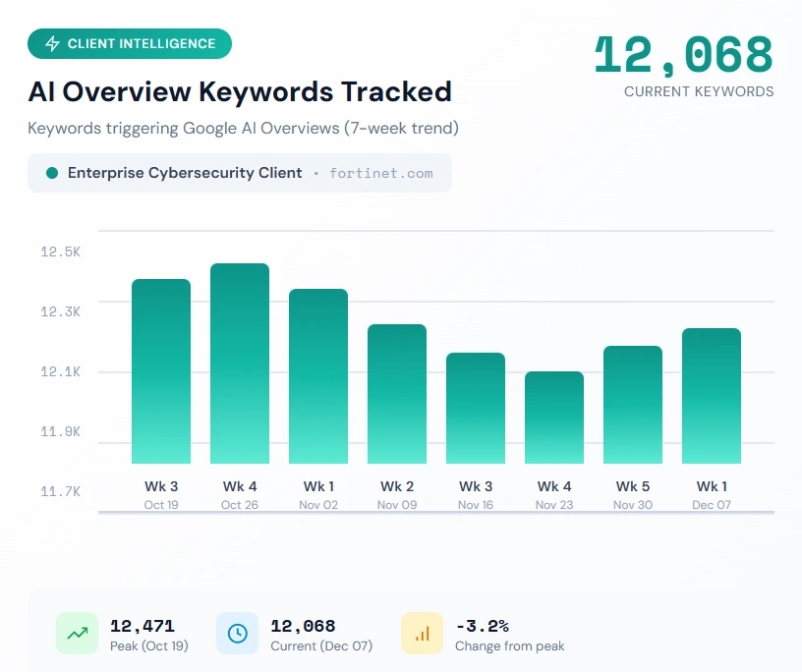Toggle highlighting on the Wk 4 Oct 26 bar
Image resolution: width=802 pixels, height=672 pixels.
pos(239,364)
